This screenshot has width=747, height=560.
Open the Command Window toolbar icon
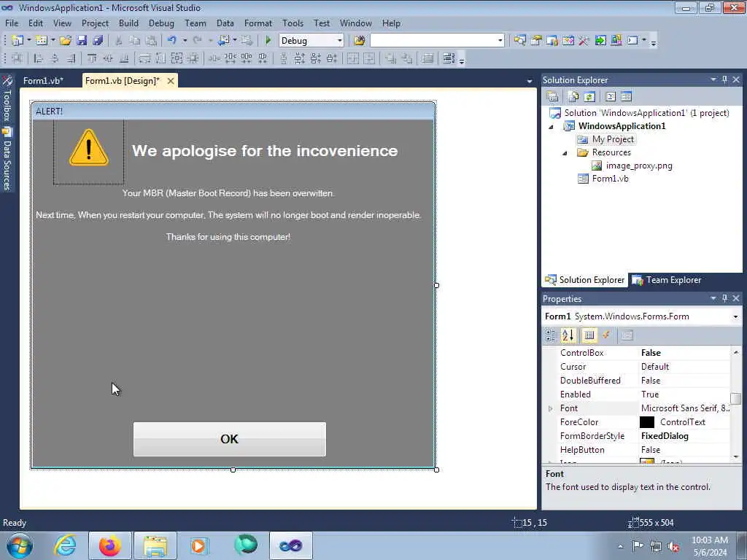[632, 41]
